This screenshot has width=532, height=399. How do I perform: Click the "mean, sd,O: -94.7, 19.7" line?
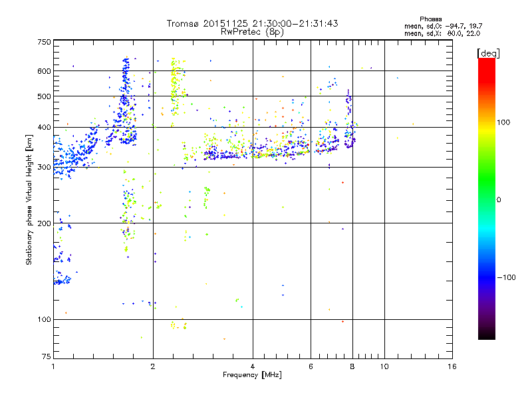point(443,26)
